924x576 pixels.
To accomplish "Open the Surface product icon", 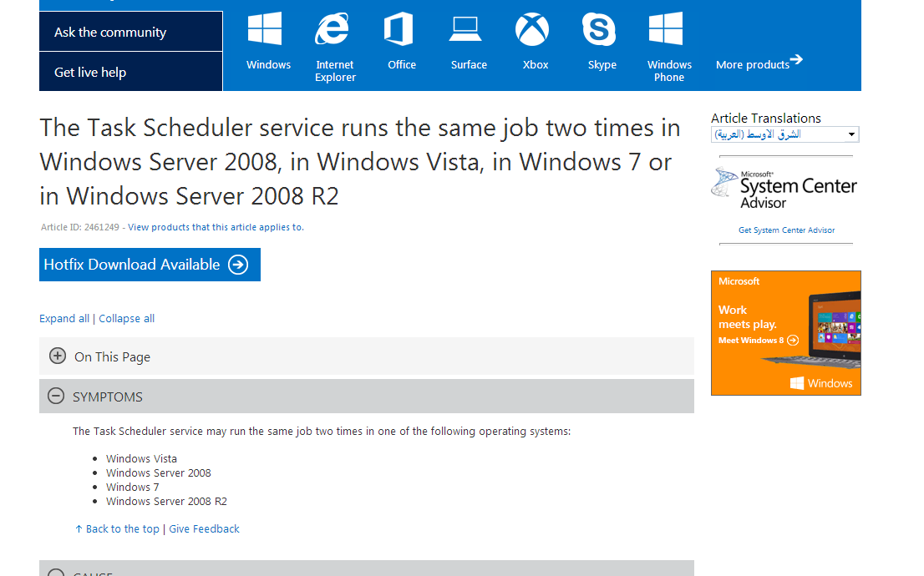I will (465, 29).
